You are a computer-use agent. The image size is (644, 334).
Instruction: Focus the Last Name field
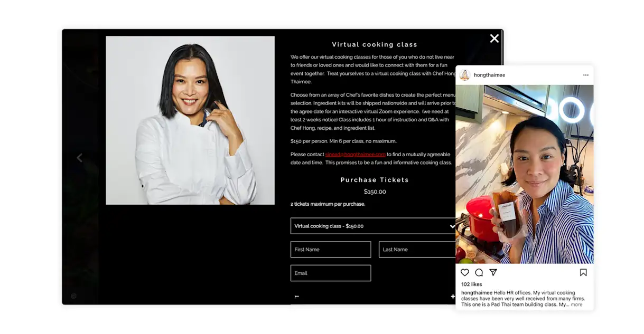point(417,250)
